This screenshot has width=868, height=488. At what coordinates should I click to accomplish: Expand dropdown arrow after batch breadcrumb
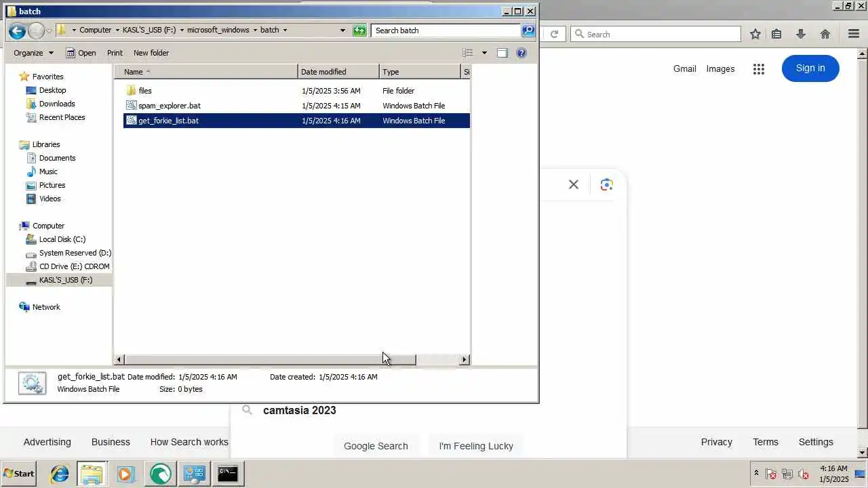point(285,30)
